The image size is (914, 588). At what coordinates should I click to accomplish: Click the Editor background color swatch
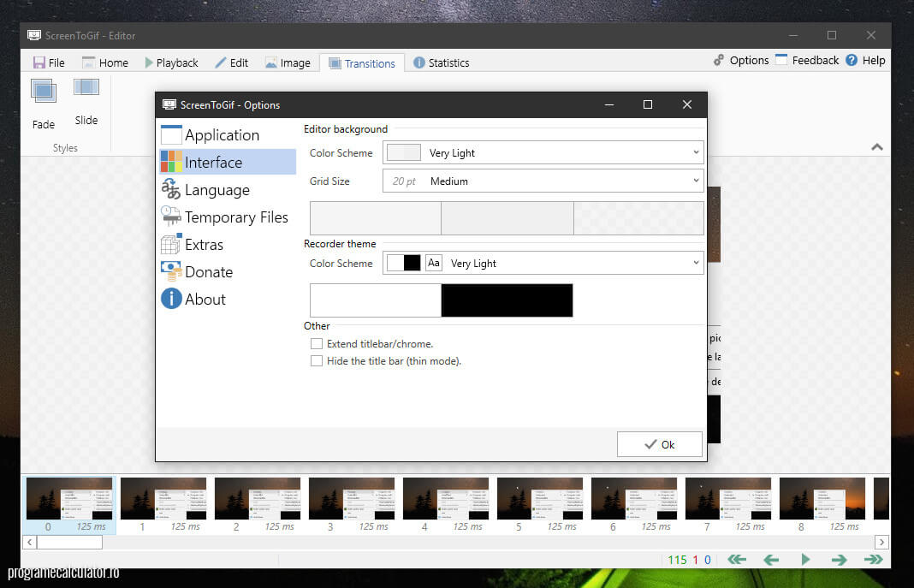404,152
